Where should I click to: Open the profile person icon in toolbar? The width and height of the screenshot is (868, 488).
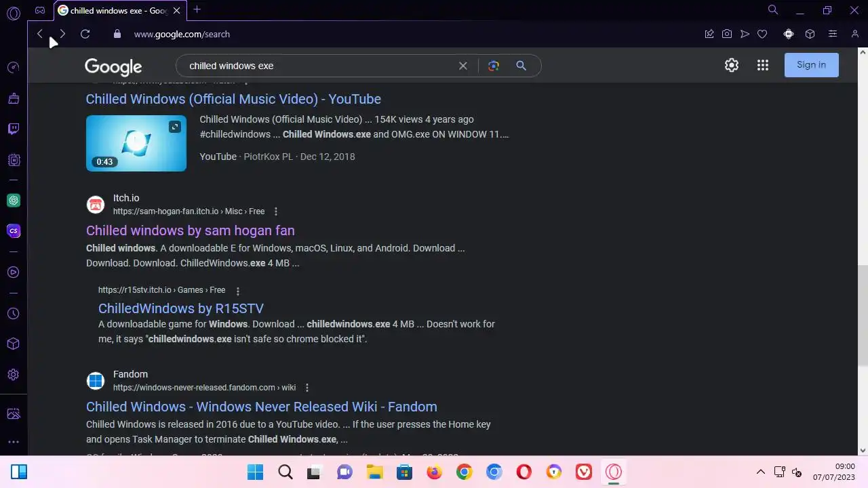pyautogui.click(x=855, y=34)
